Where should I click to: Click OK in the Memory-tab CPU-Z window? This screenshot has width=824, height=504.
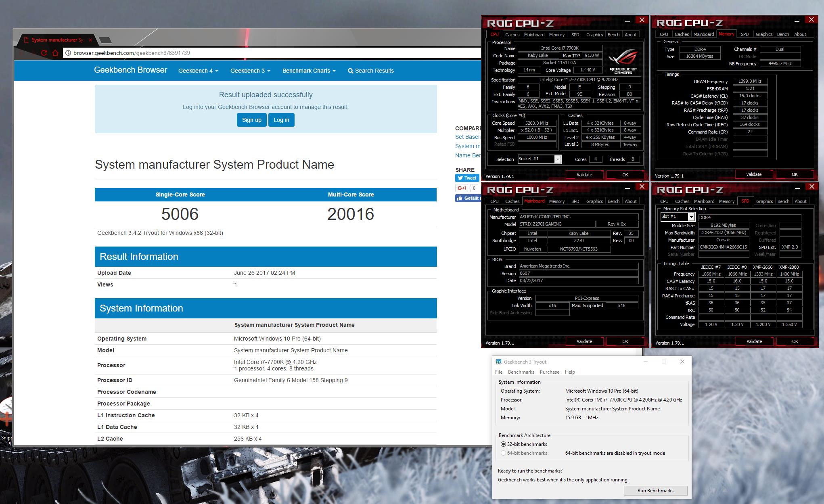pyautogui.click(x=795, y=174)
